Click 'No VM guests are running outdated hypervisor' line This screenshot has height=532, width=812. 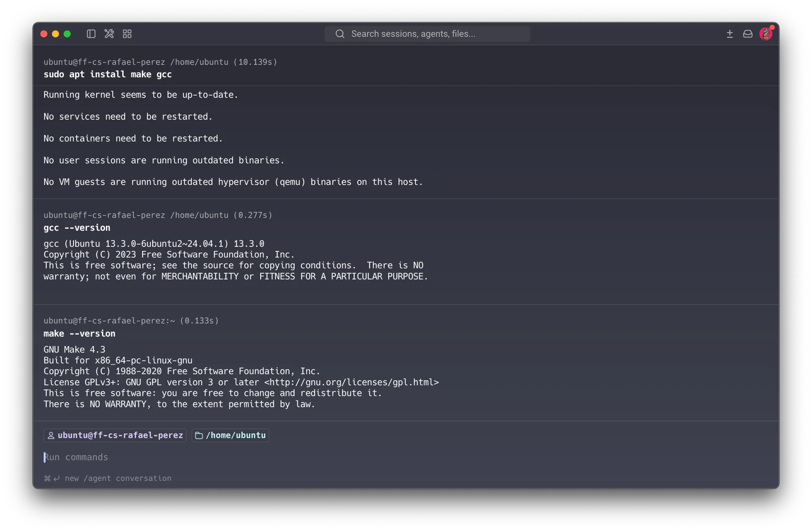click(x=233, y=182)
